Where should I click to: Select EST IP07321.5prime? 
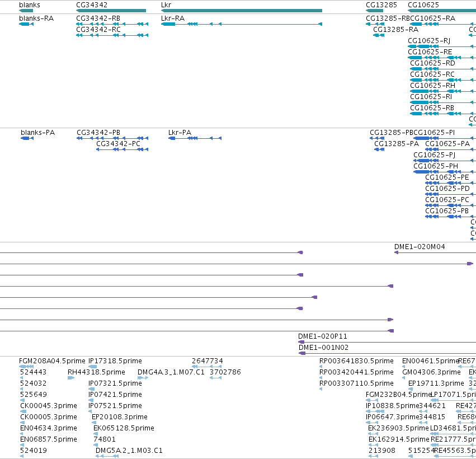pyautogui.click(x=115, y=383)
